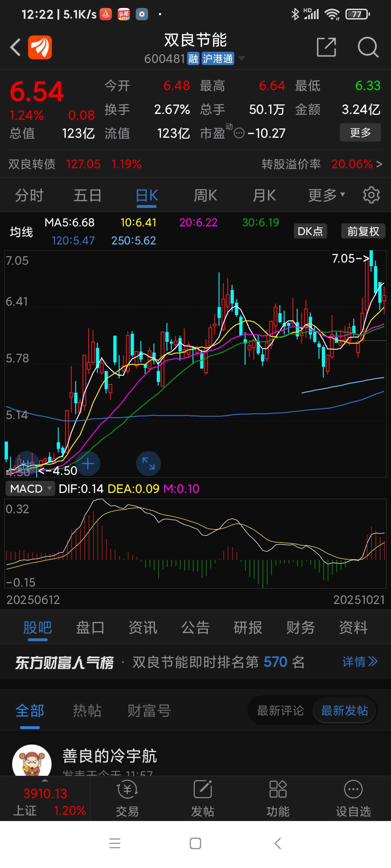Screen dimensions: 391x868
Task: Tap the 250:5.62 moving average value
Action: coord(134,241)
